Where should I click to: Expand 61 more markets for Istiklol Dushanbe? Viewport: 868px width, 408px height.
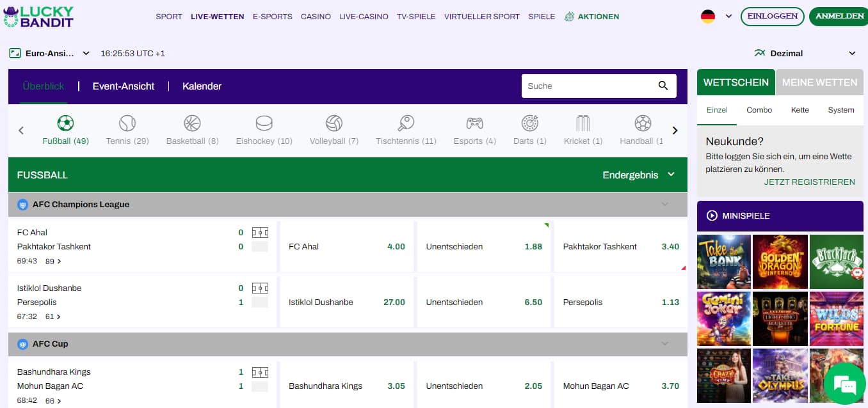[x=53, y=317]
